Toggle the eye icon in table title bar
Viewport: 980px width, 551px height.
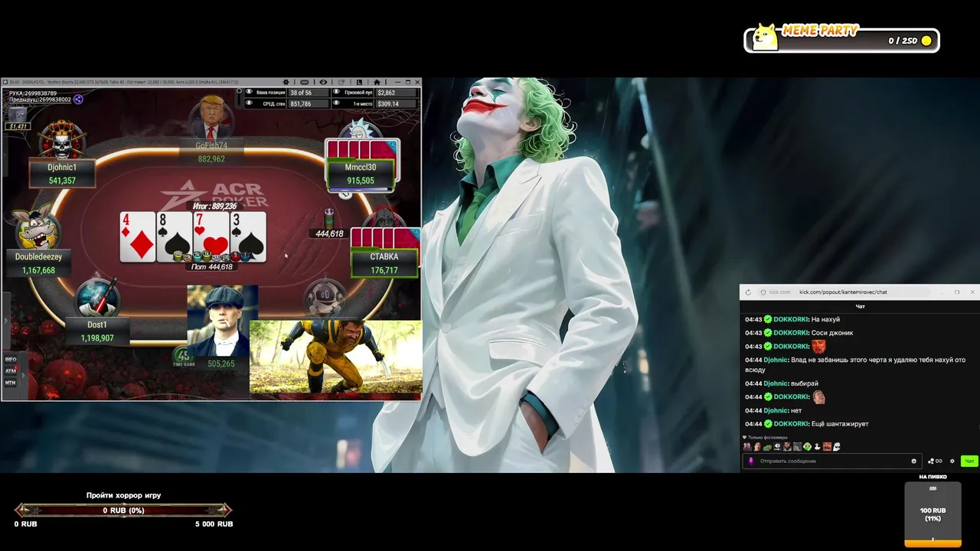tap(323, 83)
